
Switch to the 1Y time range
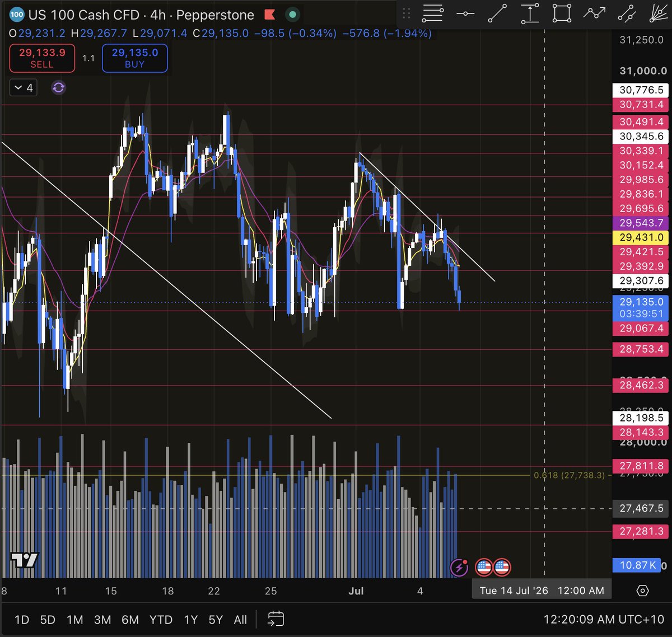[191, 620]
